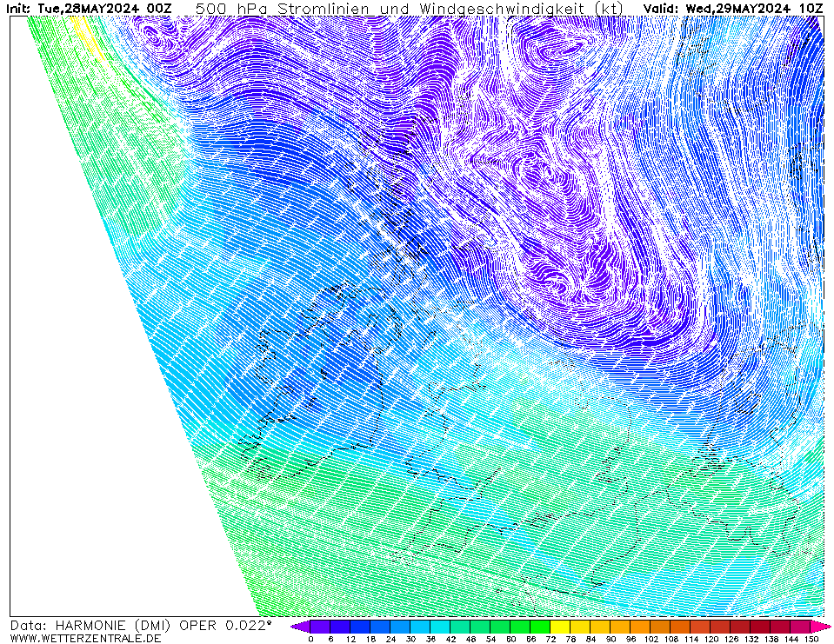This screenshot has height=644, width=834.
Task: Click the scale label '42'
Action: 450,639
